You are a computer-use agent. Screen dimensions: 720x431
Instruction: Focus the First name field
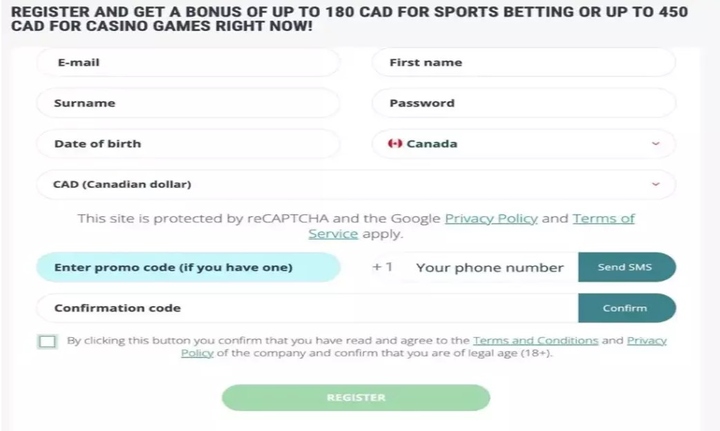pos(524,62)
